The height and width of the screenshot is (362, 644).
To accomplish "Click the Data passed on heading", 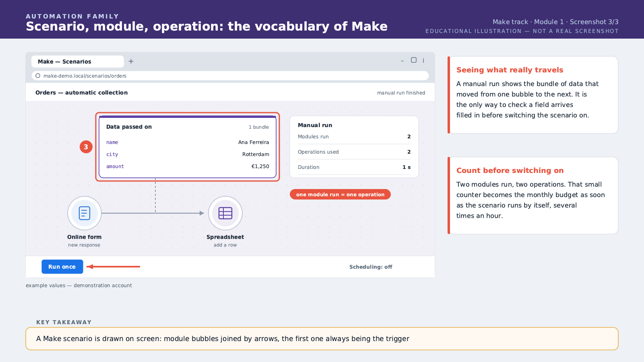I will coord(129,127).
